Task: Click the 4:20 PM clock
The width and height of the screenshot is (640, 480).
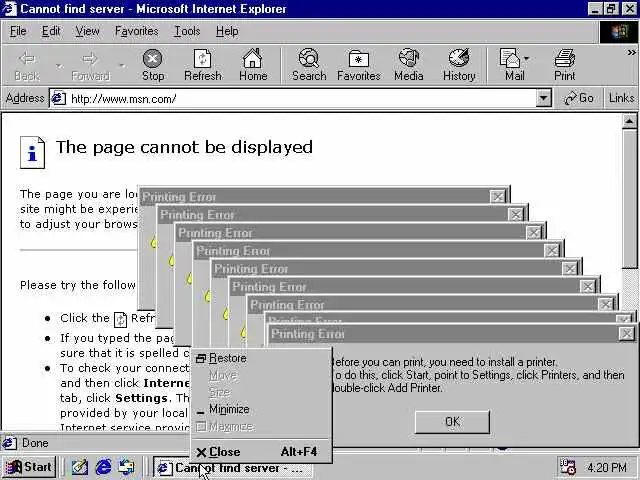Action: [607, 467]
